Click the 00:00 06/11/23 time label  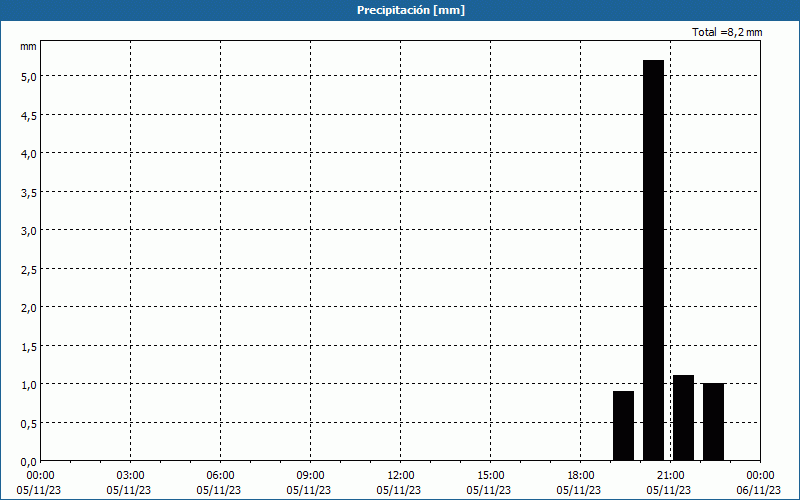pos(759,483)
